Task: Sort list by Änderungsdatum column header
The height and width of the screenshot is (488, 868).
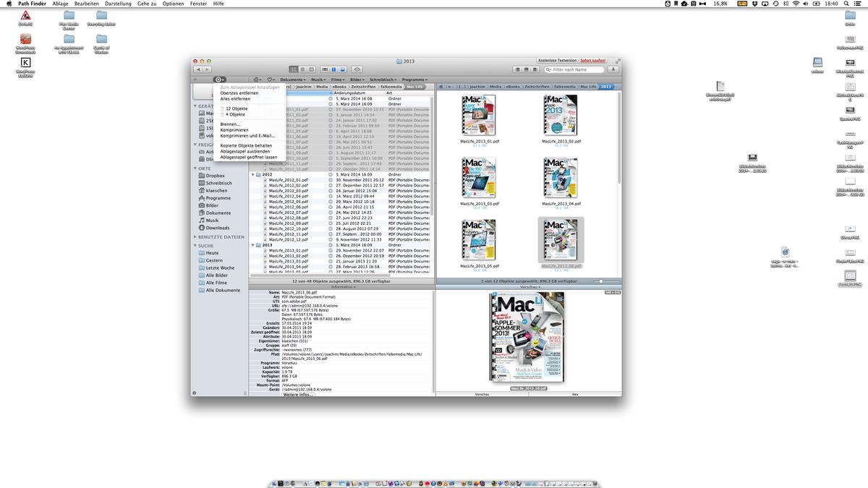Action: [x=357, y=93]
